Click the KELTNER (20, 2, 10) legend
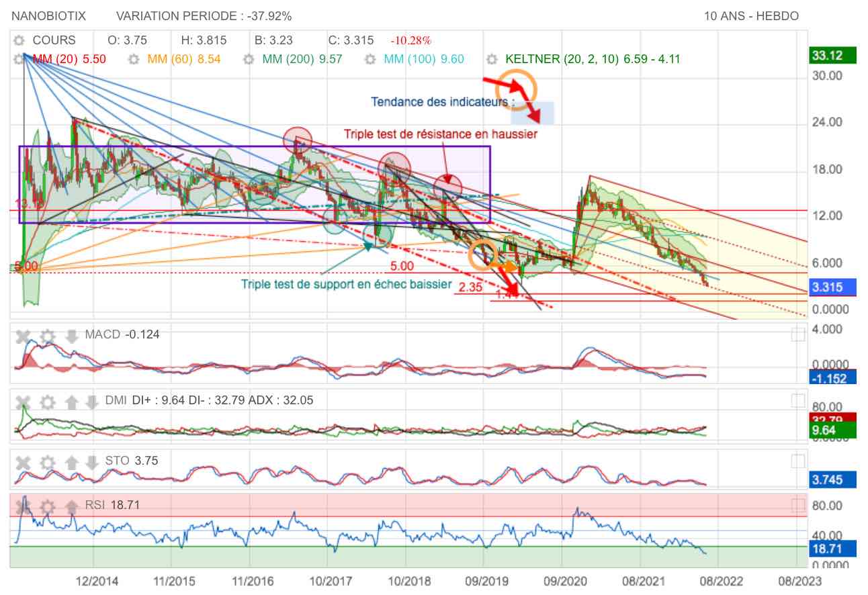 (593, 59)
